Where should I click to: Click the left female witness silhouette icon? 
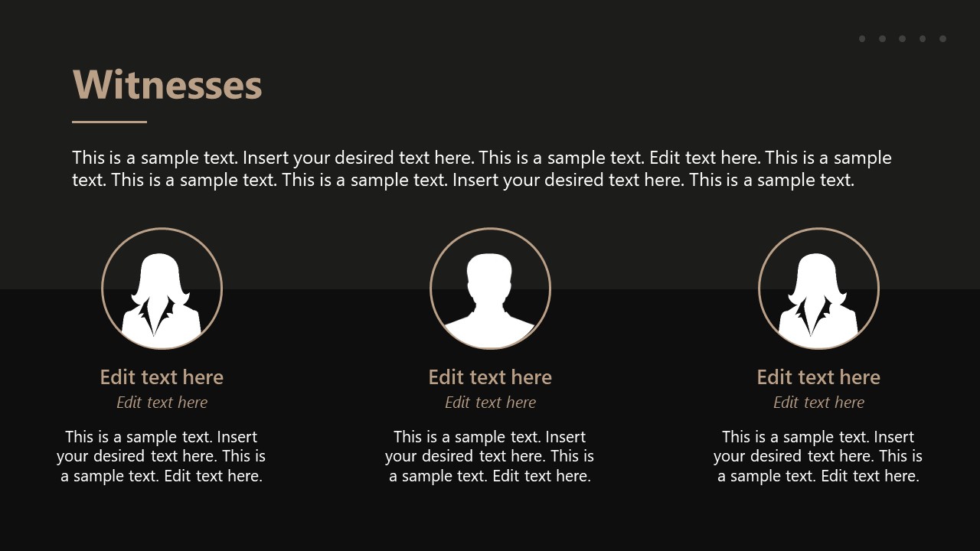[162, 294]
